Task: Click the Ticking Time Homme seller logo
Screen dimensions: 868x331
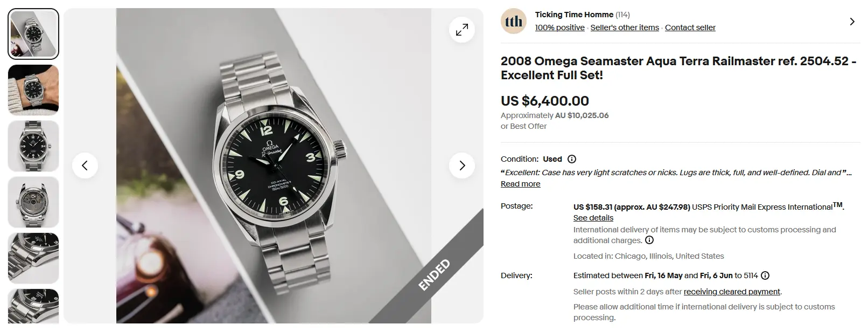Action: coord(514,22)
